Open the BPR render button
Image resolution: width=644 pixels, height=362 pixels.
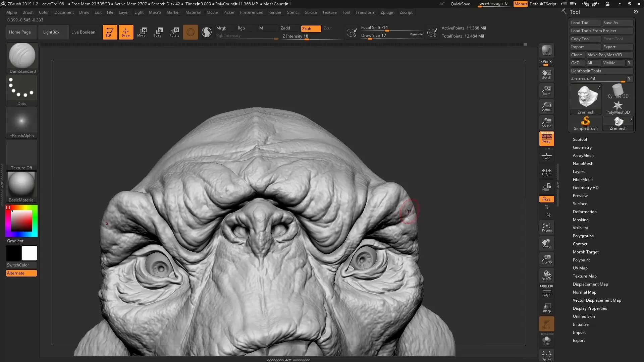pos(546,51)
